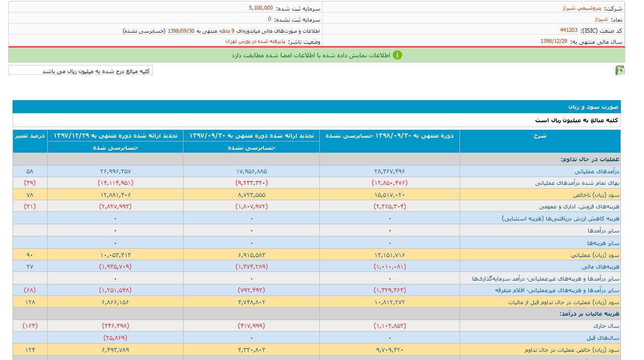Click the 'صورت سود و زیان' section title bar
The height and width of the screenshot is (360, 644).
click(x=316, y=107)
